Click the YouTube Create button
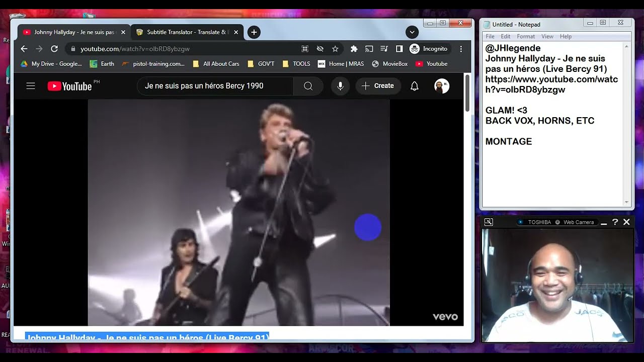The width and height of the screenshot is (644, 362). pyautogui.click(x=378, y=86)
